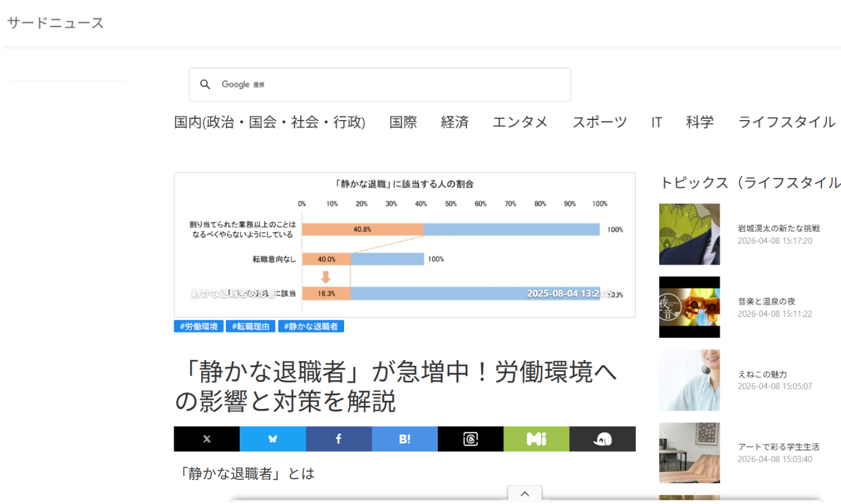Screen dimensions: 841x504
Task: Share article on Mastodon
Action: click(x=602, y=439)
